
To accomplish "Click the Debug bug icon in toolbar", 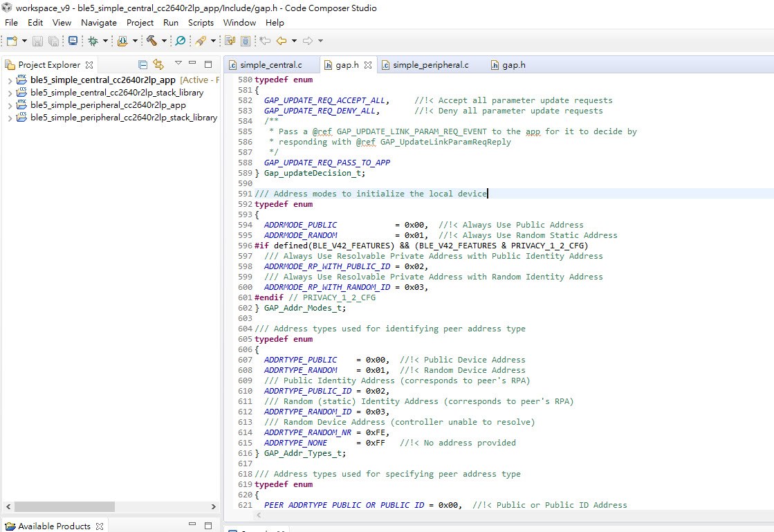I will [x=93, y=41].
